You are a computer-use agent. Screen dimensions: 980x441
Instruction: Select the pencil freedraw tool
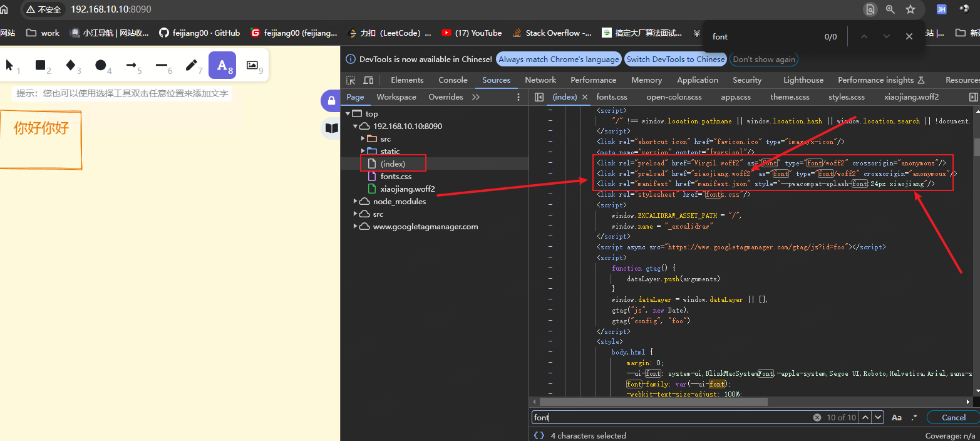pos(192,65)
